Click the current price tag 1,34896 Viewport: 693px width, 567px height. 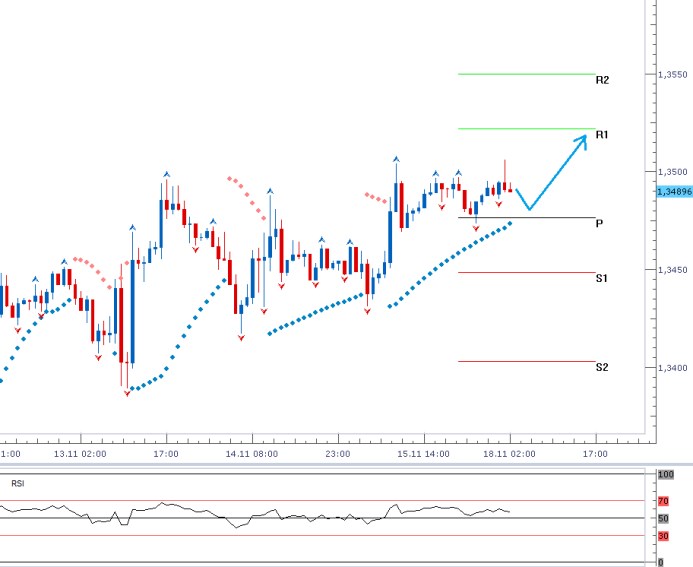[x=674, y=192]
